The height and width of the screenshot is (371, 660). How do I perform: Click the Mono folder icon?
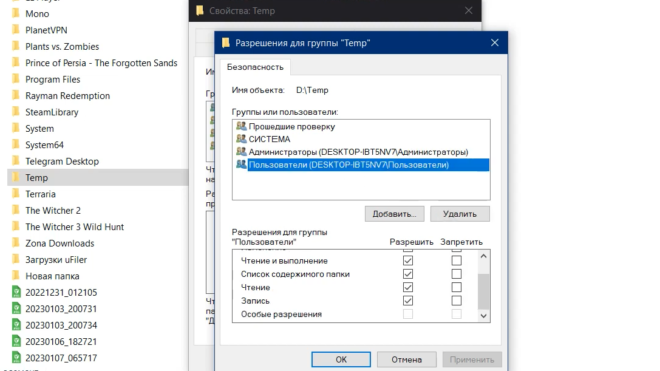(16, 13)
